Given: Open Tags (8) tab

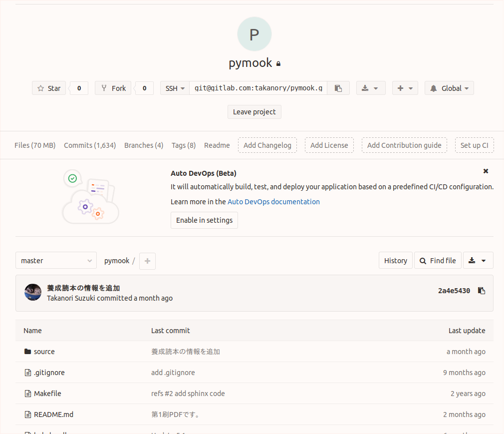Looking at the screenshot, I should [x=184, y=145].
